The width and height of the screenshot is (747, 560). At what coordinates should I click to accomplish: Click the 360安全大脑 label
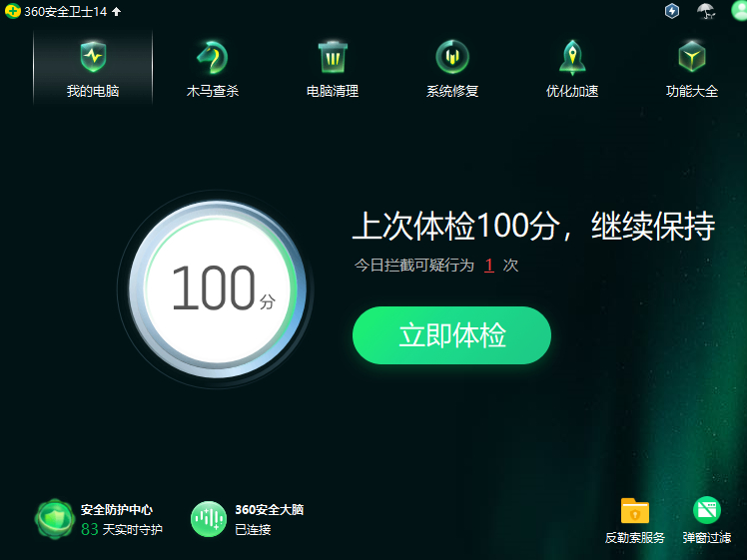(270, 509)
